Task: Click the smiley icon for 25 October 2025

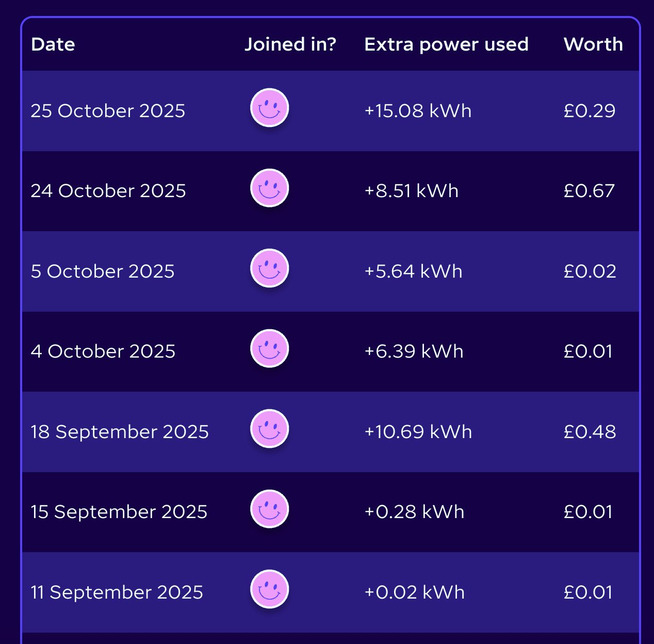Action: click(269, 108)
